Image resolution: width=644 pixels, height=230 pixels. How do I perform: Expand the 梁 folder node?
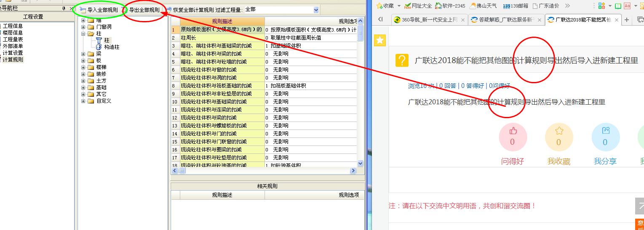(83, 54)
